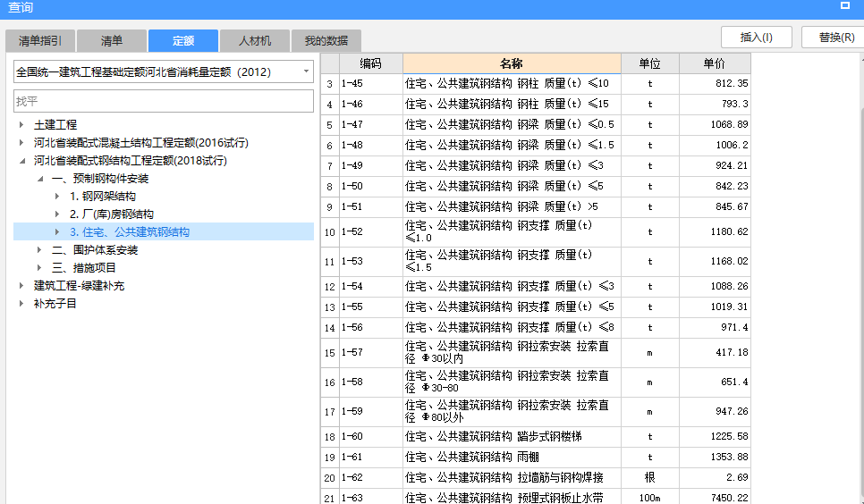
Task: Sort by the 编码 column header
Action: coord(371,63)
